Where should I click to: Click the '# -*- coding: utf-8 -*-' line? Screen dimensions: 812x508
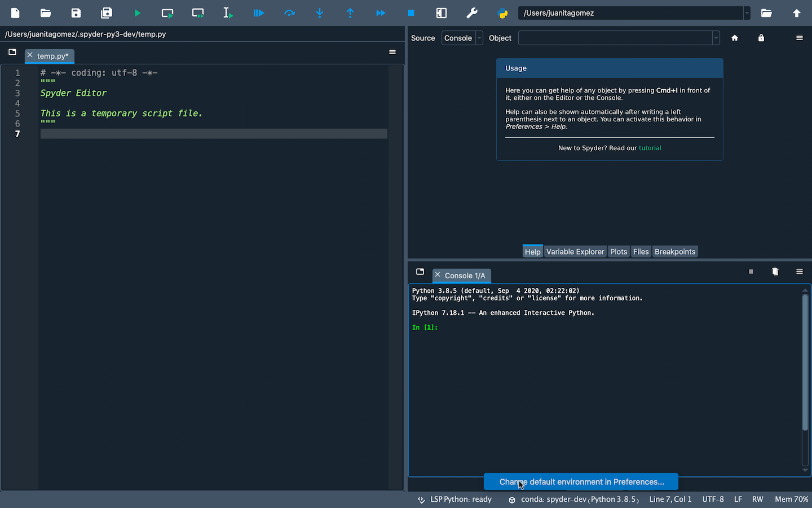tap(99, 73)
